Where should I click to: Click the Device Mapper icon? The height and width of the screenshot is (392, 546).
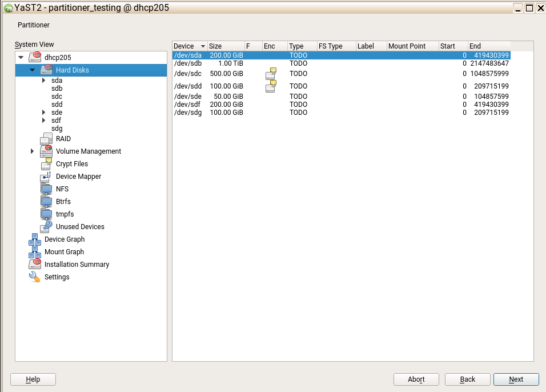click(x=46, y=177)
